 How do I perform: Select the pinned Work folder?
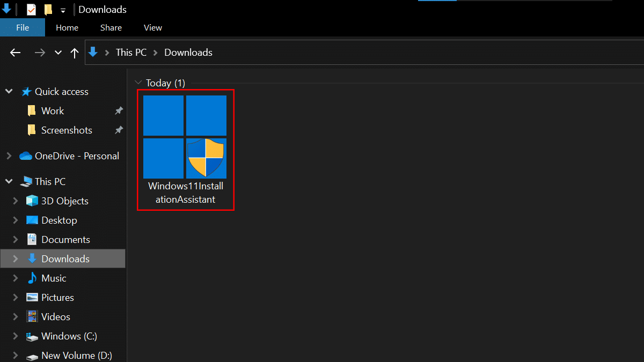[52, 111]
